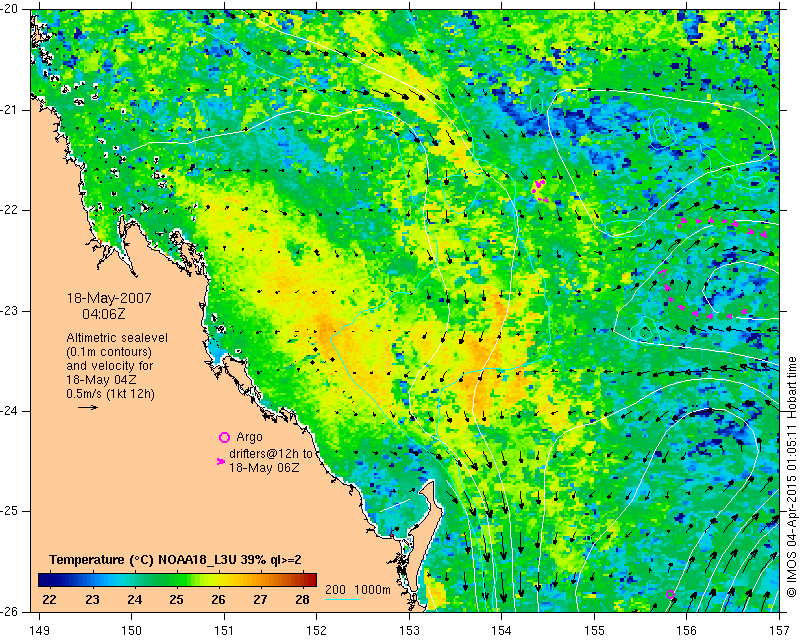Click longitude axis label 152
Image resolution: width=800 pixels, height=640 pixels.
pyautogui.click(x=316, y=631)
